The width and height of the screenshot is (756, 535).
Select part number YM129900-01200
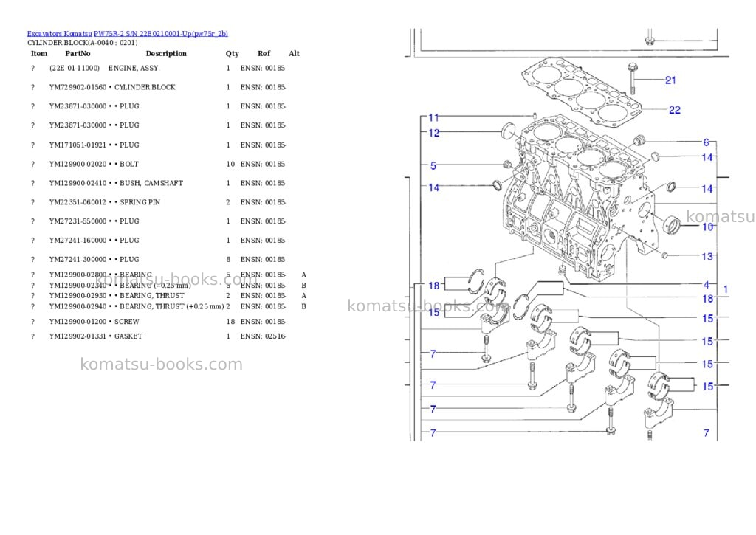(78, 322)
